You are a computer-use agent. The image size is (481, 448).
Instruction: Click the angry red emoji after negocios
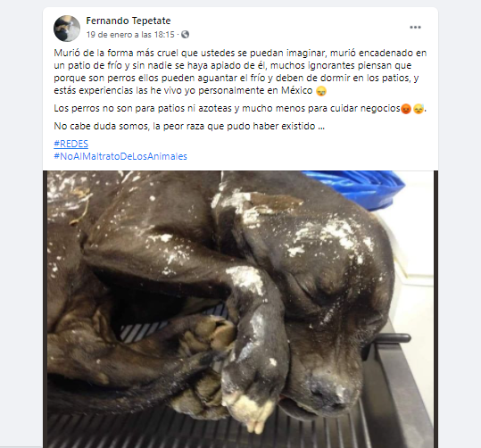406,109
